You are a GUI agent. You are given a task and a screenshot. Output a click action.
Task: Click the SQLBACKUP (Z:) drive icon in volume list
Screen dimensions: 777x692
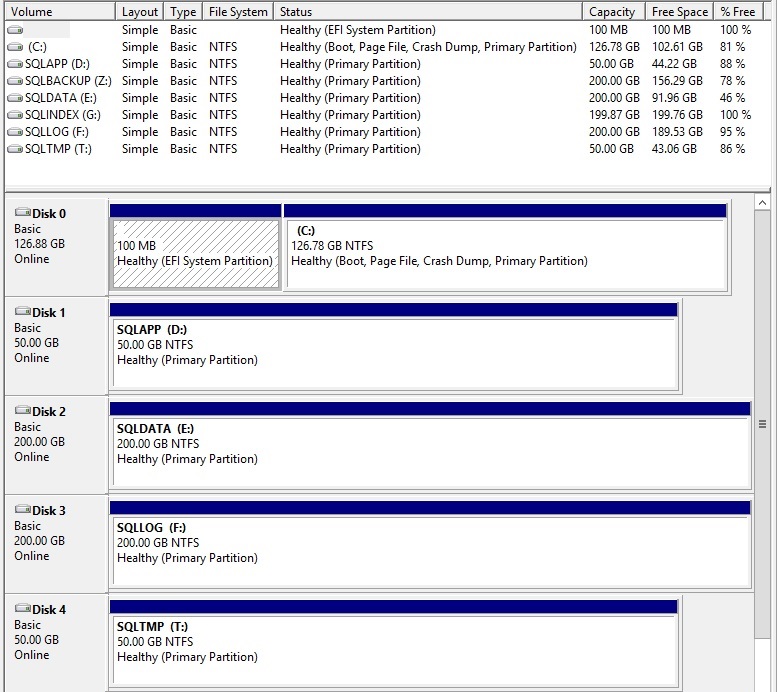click(15, 81)
